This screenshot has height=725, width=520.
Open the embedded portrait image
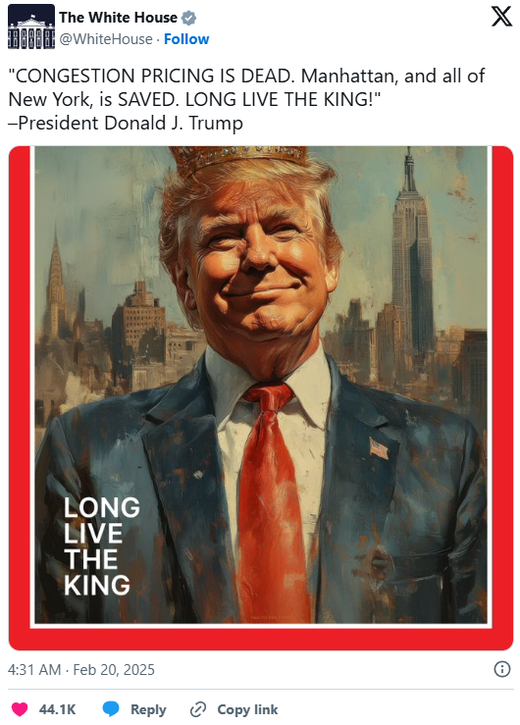point(261,398)
